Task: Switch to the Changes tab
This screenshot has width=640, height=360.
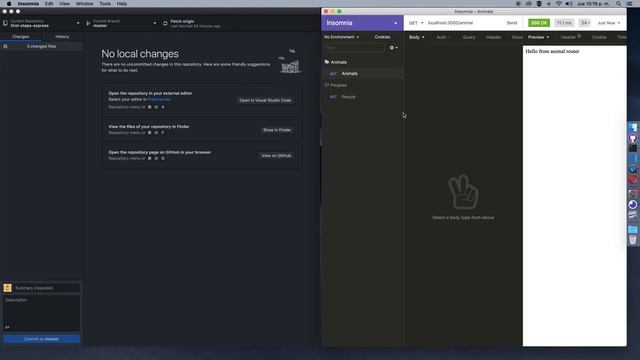Action: tap(20, 37)
